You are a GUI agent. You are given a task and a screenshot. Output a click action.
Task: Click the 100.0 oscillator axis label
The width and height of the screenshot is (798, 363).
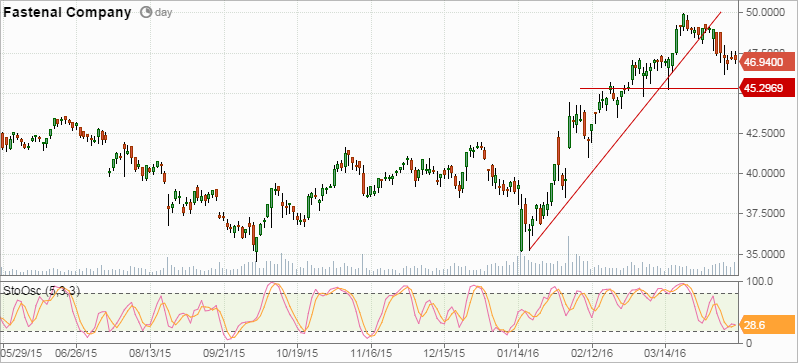pos(759,281)
